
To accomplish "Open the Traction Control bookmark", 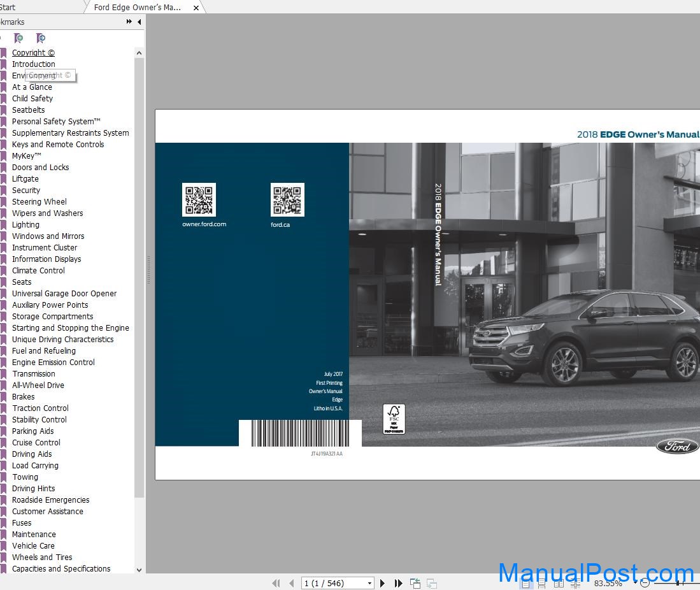I will tap(41, 408).
